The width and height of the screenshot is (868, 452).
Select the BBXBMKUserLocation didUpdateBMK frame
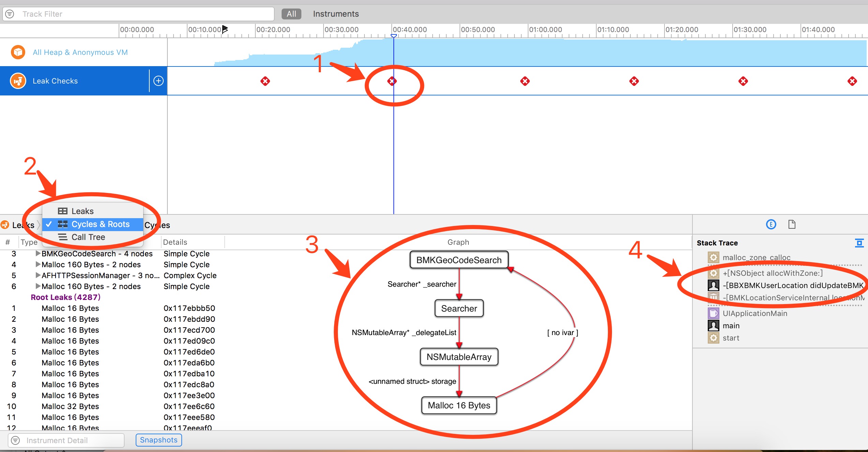coord(793,285)
